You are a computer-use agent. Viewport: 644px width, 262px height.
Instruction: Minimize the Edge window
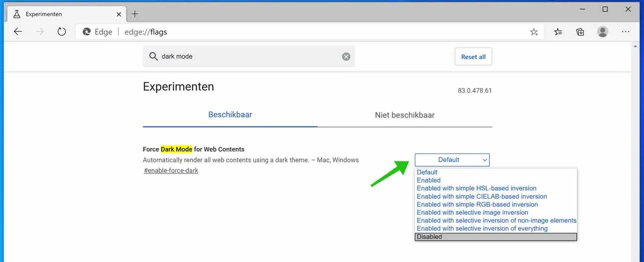582,9
